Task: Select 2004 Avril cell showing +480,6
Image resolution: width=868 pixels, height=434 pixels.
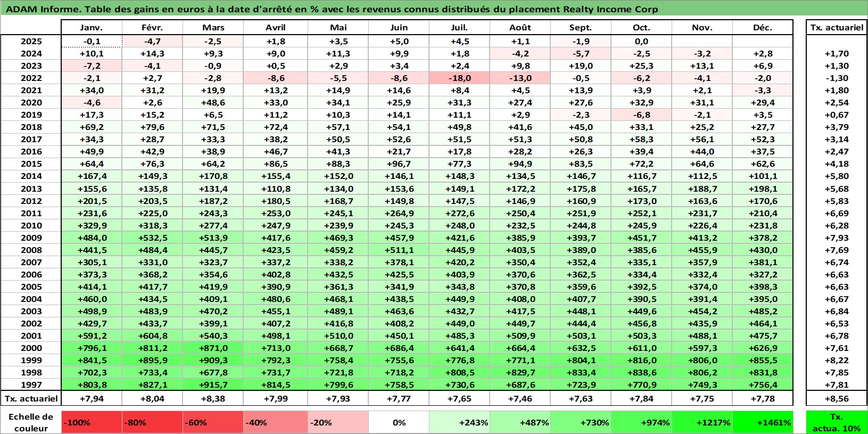Action: tap(275, 299)
